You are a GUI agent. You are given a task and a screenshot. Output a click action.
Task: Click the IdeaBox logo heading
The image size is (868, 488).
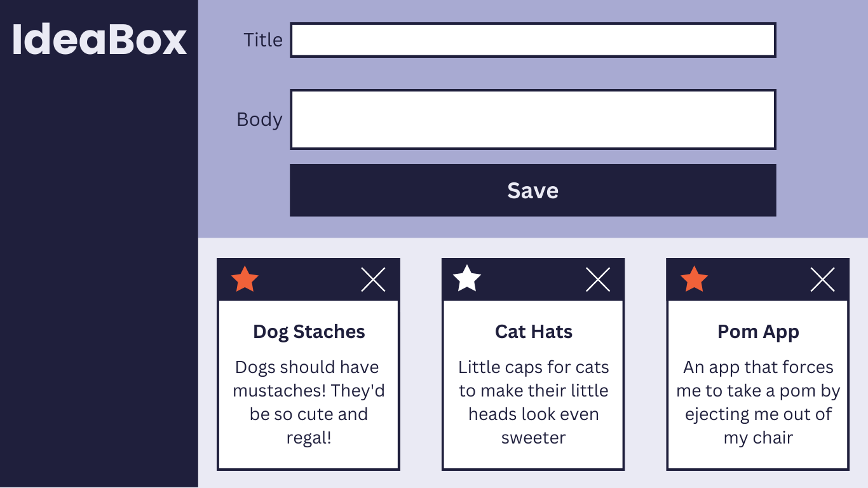pyautogui.click(x=99, y=39)
